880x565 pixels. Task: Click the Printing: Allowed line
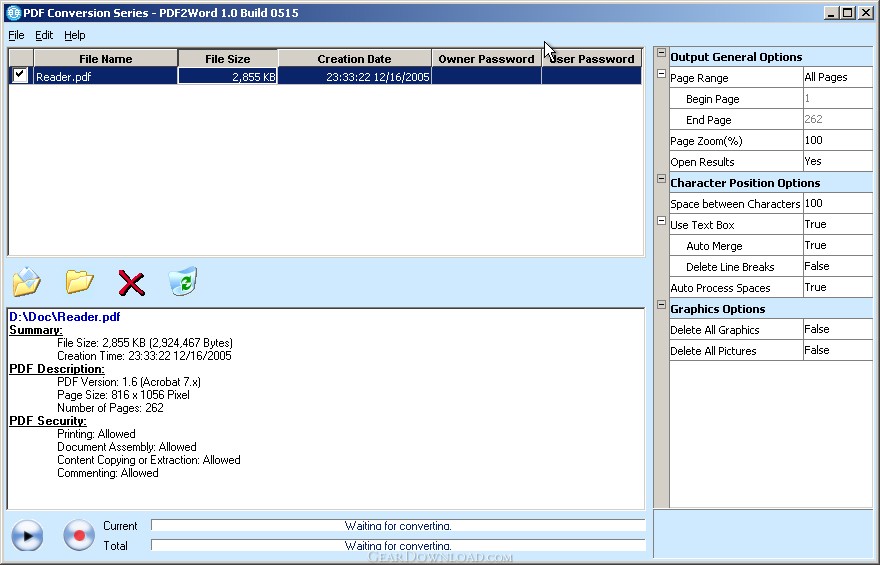click(96, 434)
